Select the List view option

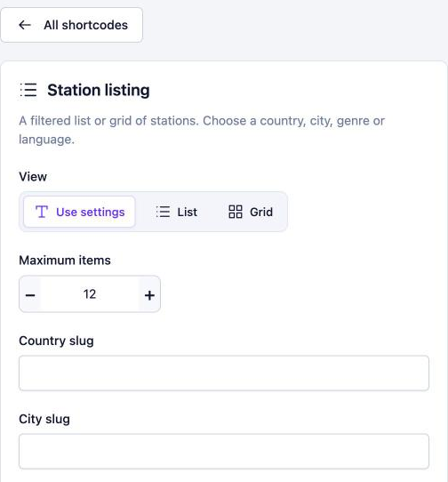[x=176, y=212]
